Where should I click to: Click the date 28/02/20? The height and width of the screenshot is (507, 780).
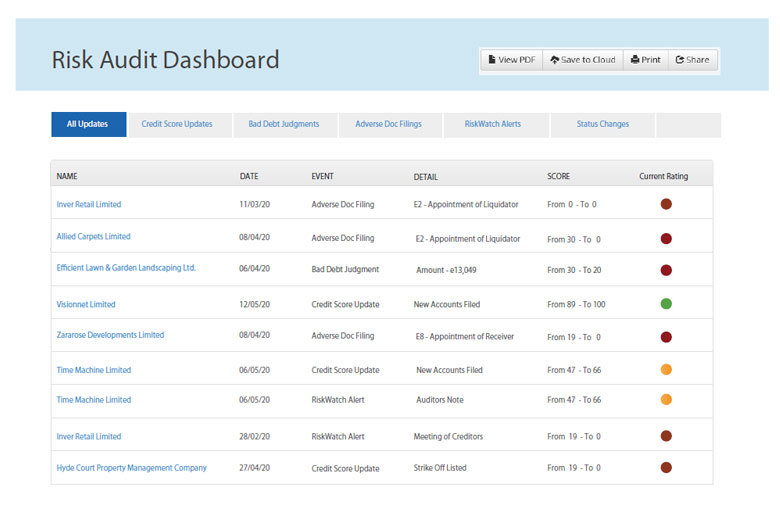pos(255,436)
